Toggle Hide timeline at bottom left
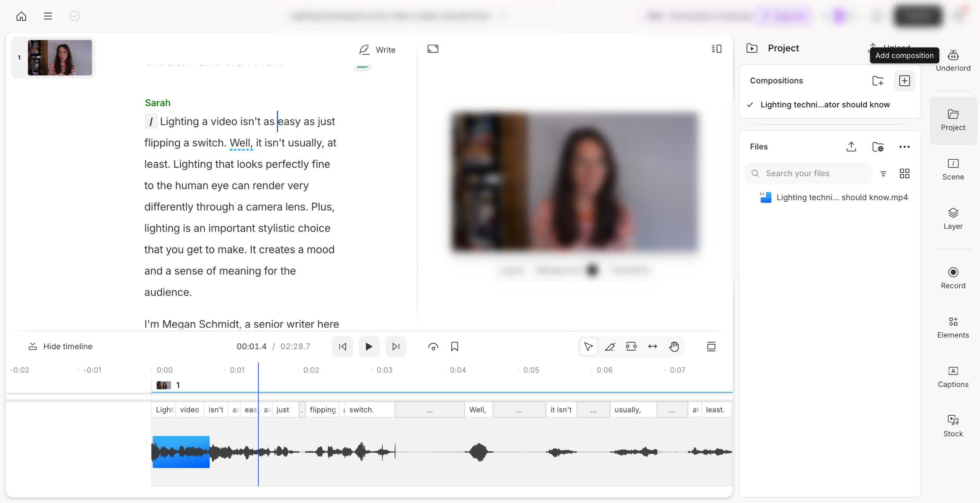This screenshot has height=503, width=980. click(60, 346)
